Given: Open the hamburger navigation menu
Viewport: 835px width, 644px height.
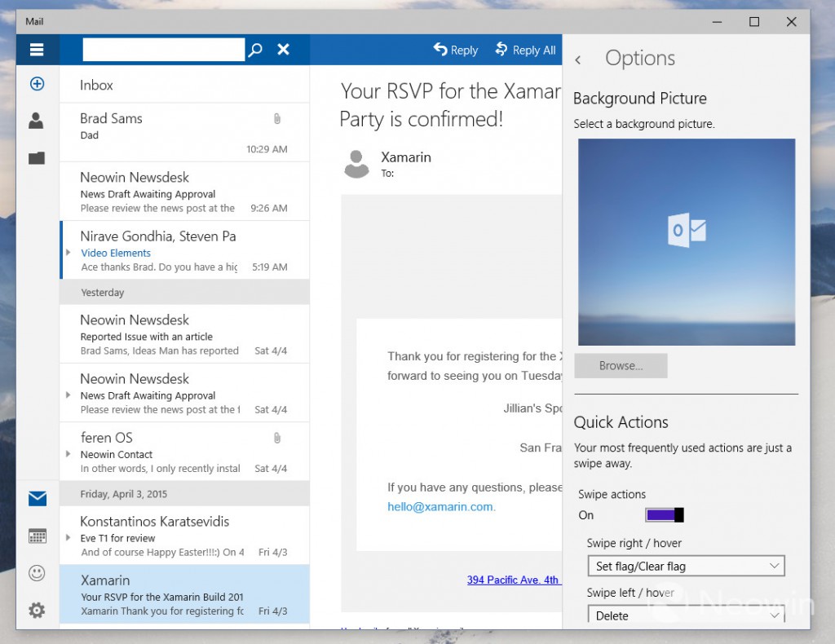Looking at the screenshot, I should pos(37,50).
